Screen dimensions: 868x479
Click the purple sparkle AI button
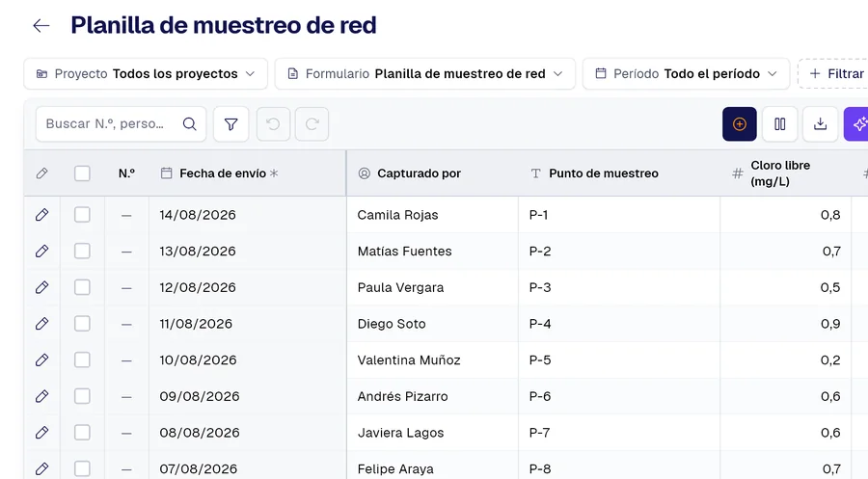click(x=857, y=124)
